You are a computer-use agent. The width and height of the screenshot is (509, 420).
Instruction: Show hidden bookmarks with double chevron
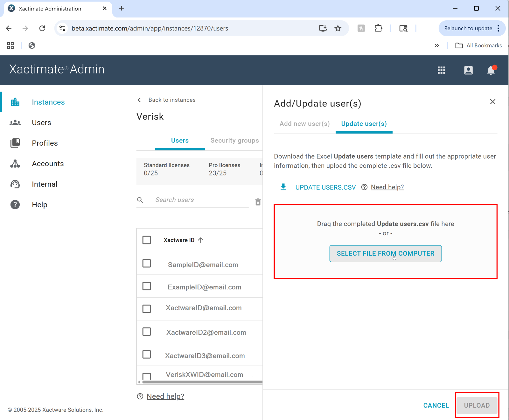437,45
